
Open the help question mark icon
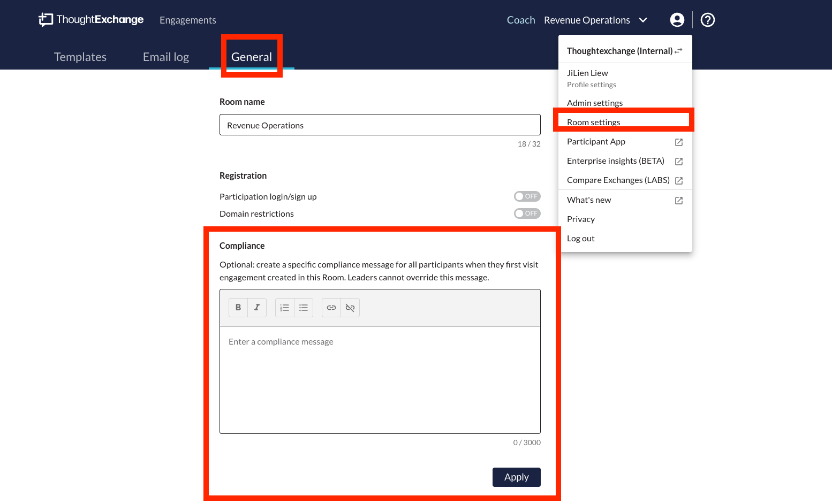[x=708, y=20]
